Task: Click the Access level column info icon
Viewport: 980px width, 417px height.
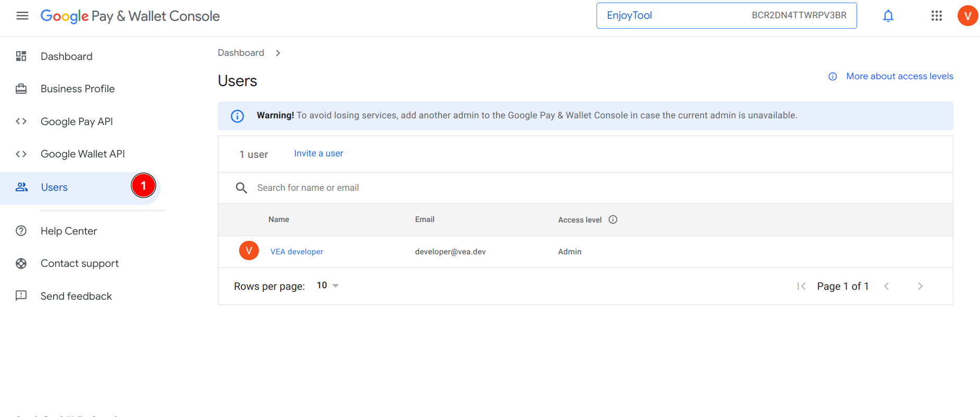Action: (613, 219)
